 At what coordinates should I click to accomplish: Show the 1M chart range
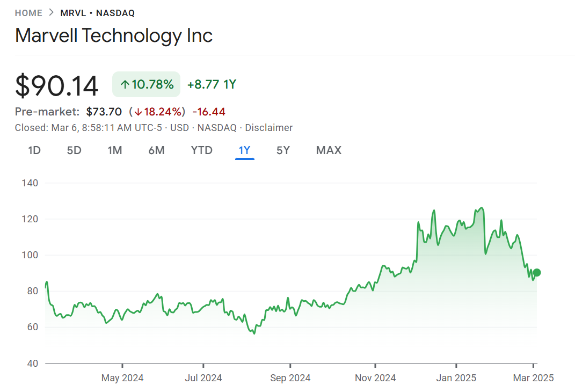pos(115,150)
